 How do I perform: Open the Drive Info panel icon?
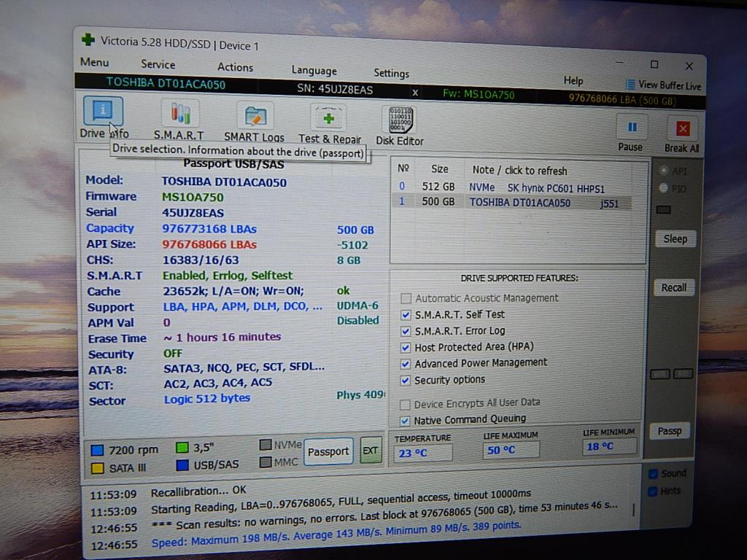coord(104,111)
